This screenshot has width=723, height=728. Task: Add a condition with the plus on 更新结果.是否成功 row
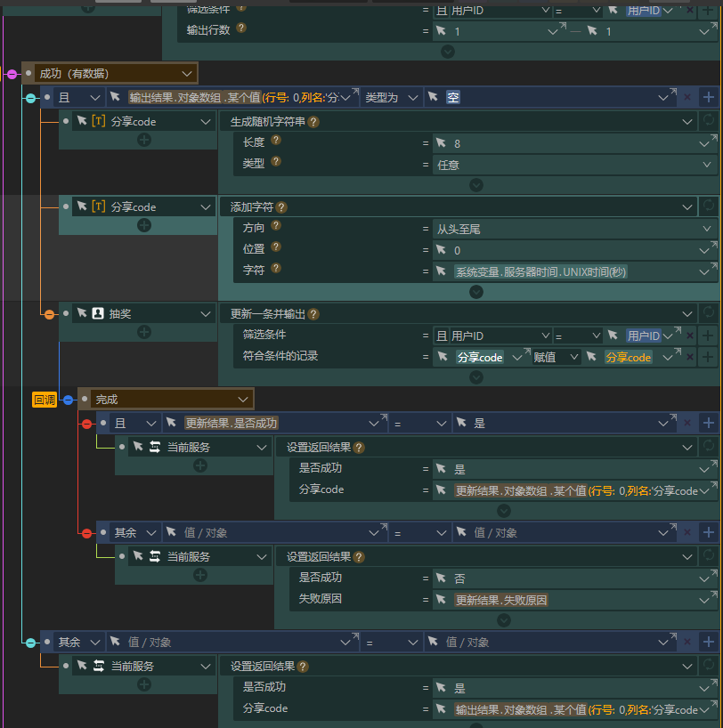(708, 423)
